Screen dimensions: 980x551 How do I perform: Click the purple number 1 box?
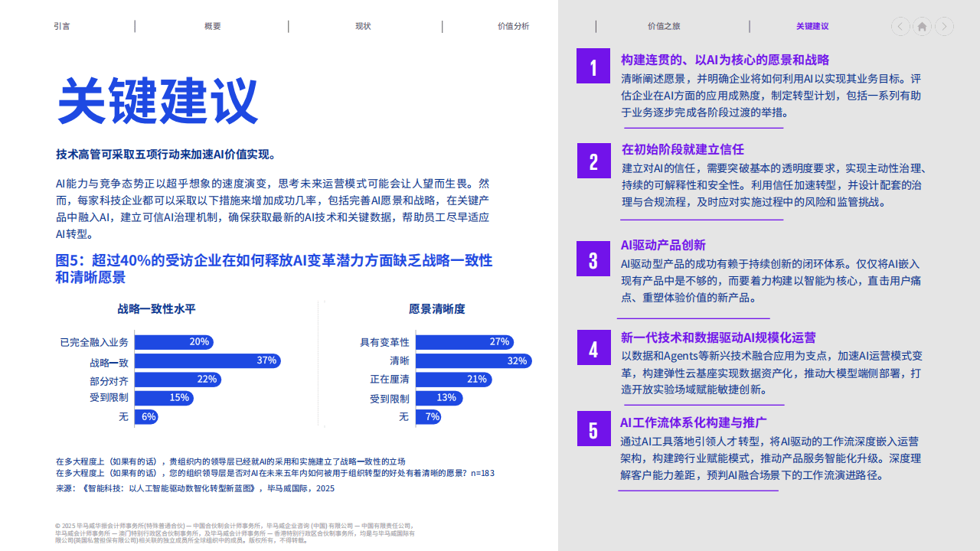coord(593,67)
